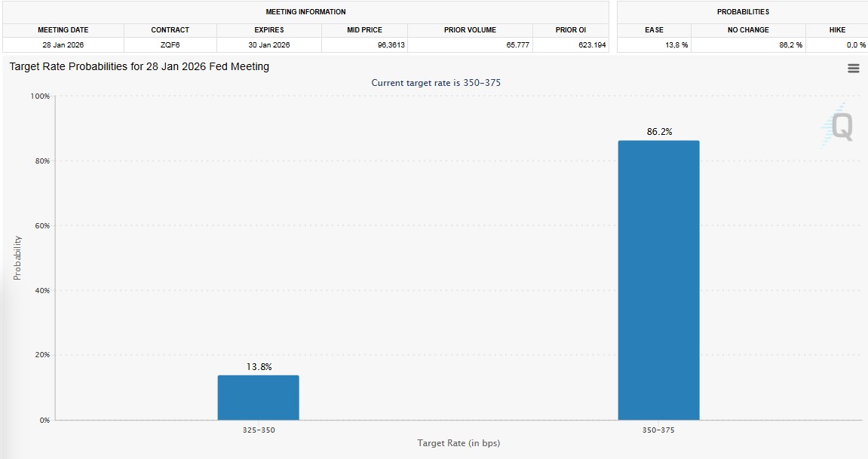Screen dimensions: 868x459
Task: Click the PRIOR OI column header
Action: pyautogui.click(x=570, y=30)
